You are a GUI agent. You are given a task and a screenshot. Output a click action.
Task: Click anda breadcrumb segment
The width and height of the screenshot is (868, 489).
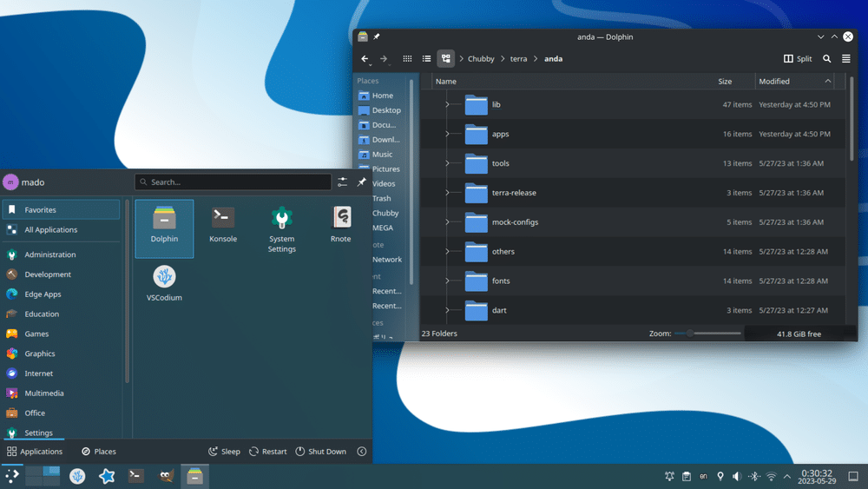click(x=553, y=59)
